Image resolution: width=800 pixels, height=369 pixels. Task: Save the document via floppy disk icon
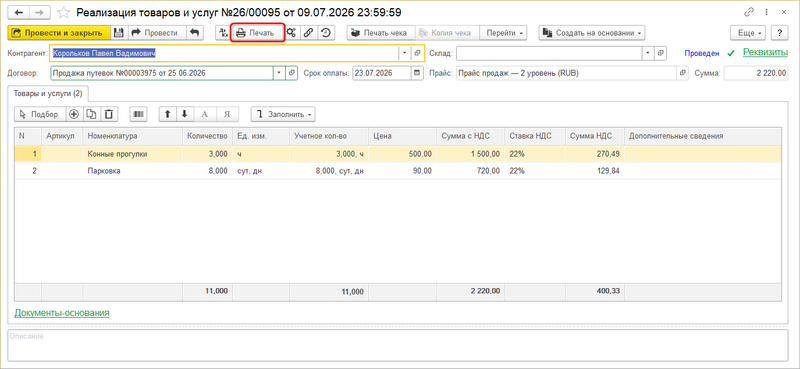pos(118,33)
